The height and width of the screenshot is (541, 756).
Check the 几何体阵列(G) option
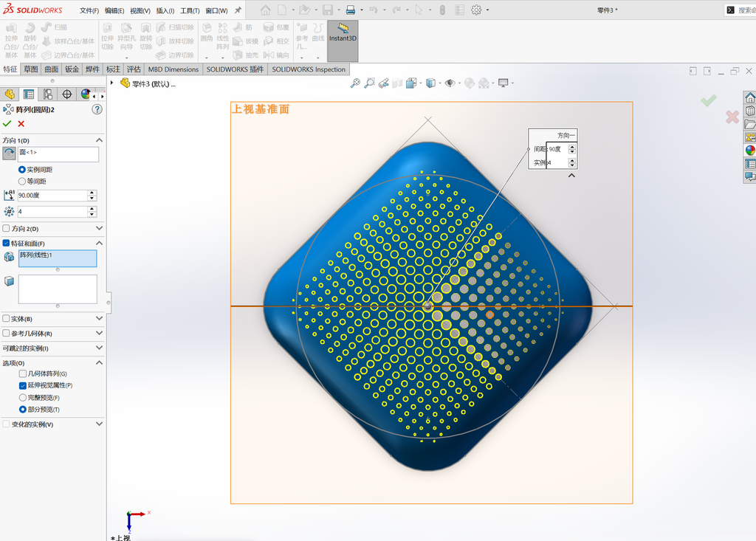click(23, 373)
